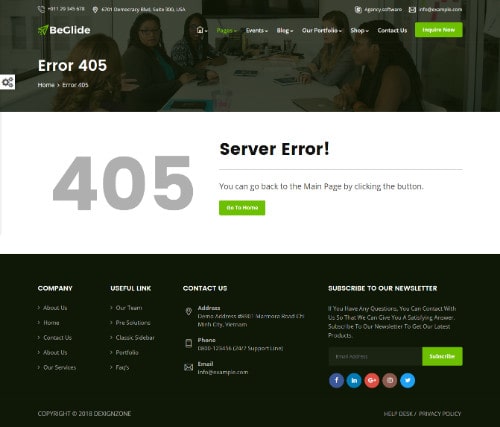This screenshot has width=500, height=427.
Task: Expand the Pages dropdown menu
Action: point(227,30)
